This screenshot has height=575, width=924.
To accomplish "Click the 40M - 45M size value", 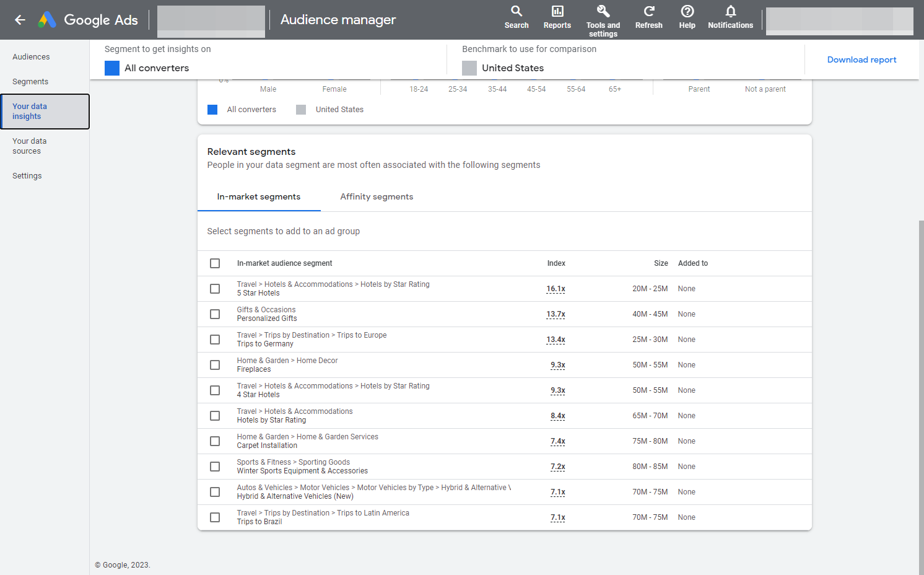I will pos(650,314).
